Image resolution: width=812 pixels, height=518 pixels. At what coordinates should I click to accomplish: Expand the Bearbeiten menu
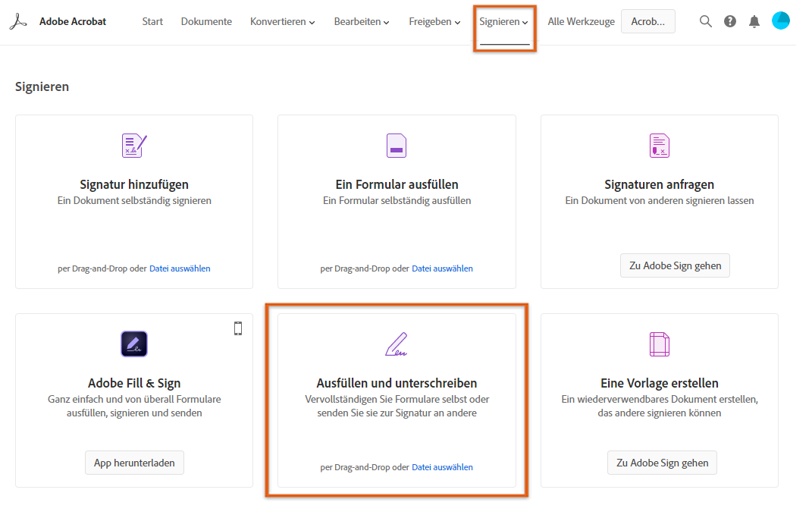click(362, 21)
